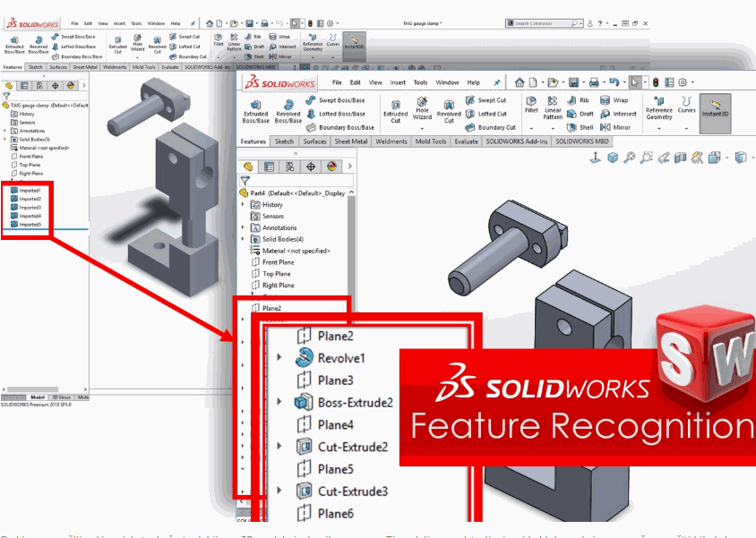Select the Shell tool in the Part4 window
Image resolution: width=756 pixels, height=538 pixels.
[580, 127]
